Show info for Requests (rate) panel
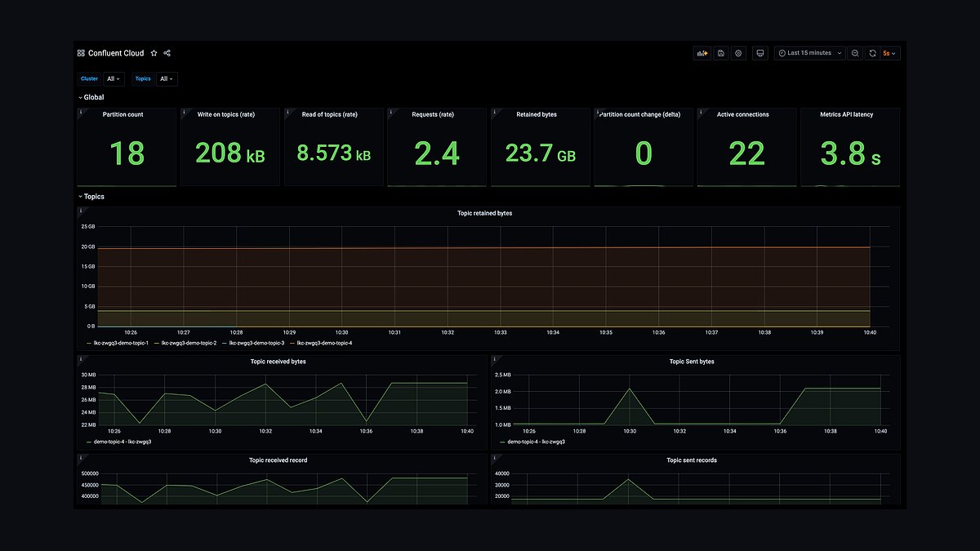This screenshot has height=551, width=980. click(390, 112)
